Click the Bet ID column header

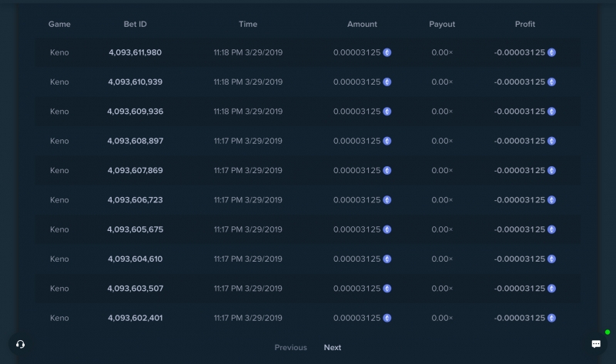coord(136,25)
